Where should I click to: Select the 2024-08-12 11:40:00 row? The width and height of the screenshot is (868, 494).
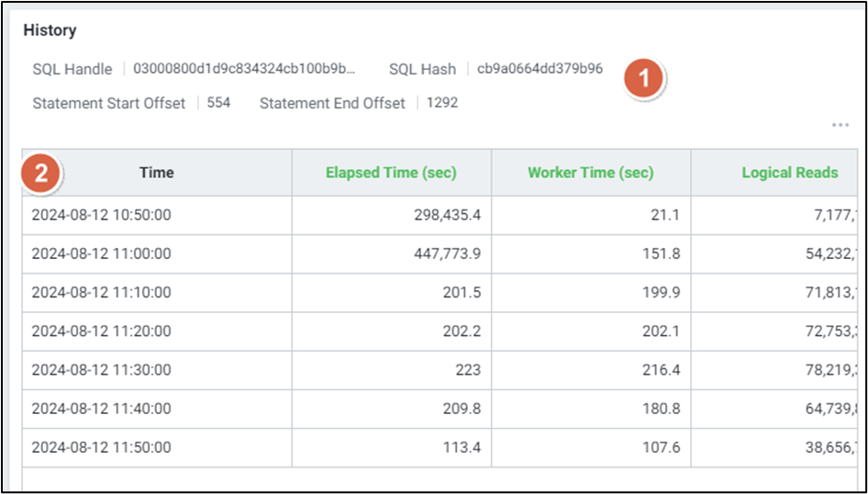pos(101,409)
